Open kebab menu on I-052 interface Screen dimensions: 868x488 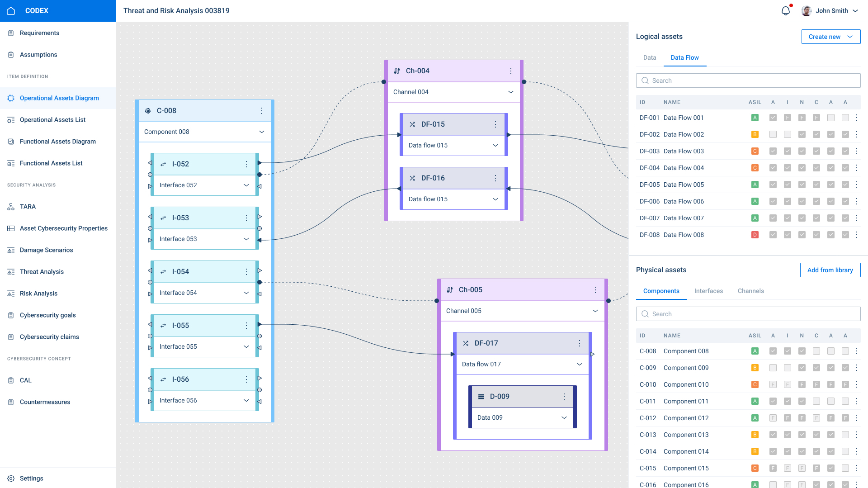coord(246,164)
